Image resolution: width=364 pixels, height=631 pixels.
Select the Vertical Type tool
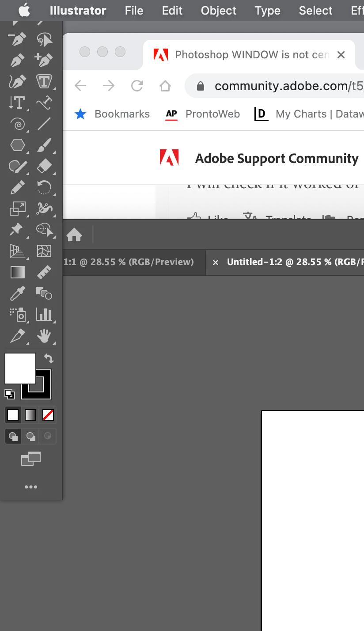(17, 103)
